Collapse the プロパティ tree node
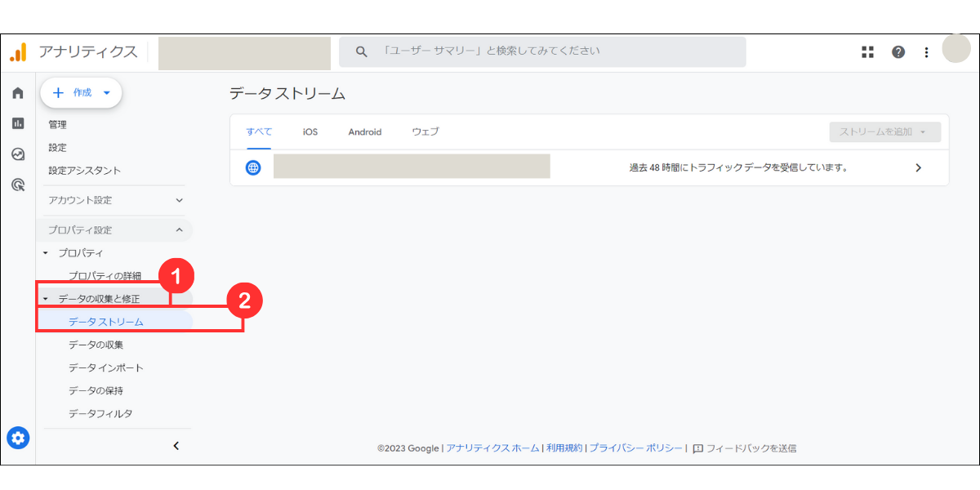Viewport: 980px width, 490px height. pyautogui.click(x=46, y=253)
